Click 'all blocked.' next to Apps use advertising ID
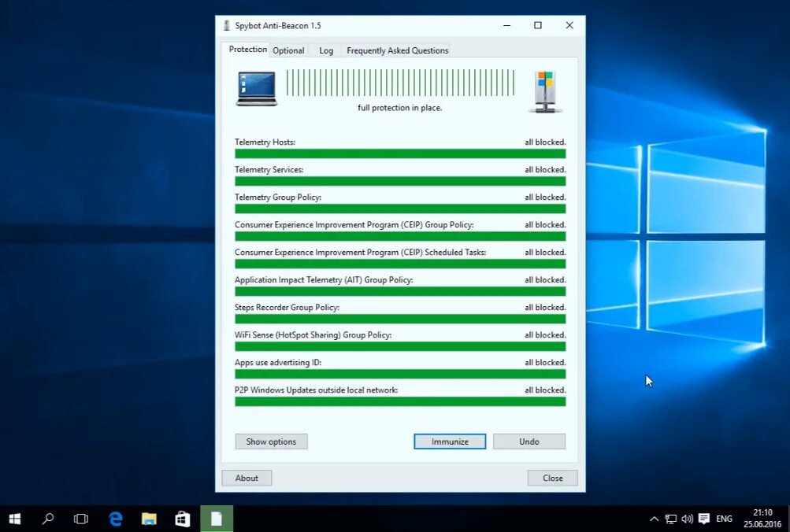The height and width of the screenshot is (532, 790). pyautogui.click(x=545, y=362)
